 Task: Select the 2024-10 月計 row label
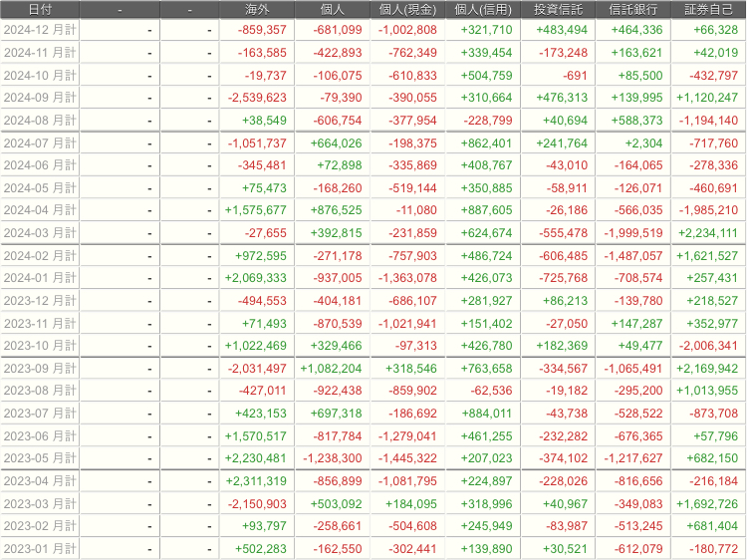point(40,76)
